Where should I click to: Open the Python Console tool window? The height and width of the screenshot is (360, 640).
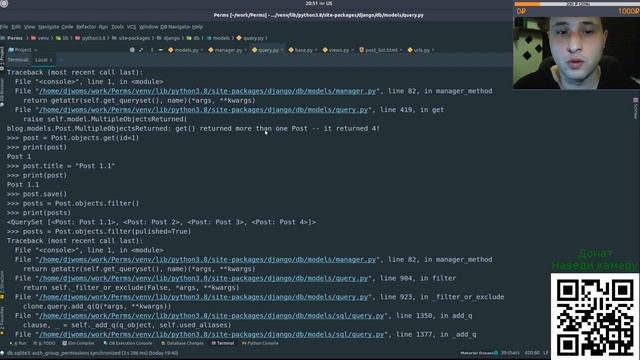click(260, 343)
